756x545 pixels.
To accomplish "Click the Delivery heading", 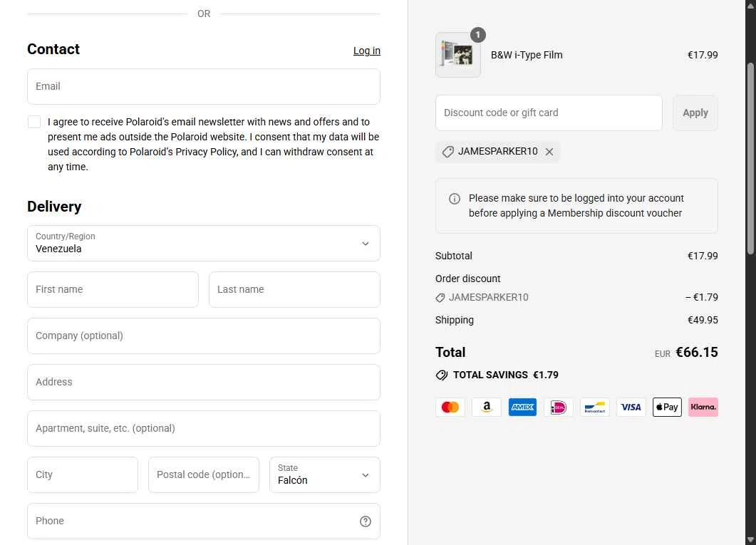I will pos(54,207).
